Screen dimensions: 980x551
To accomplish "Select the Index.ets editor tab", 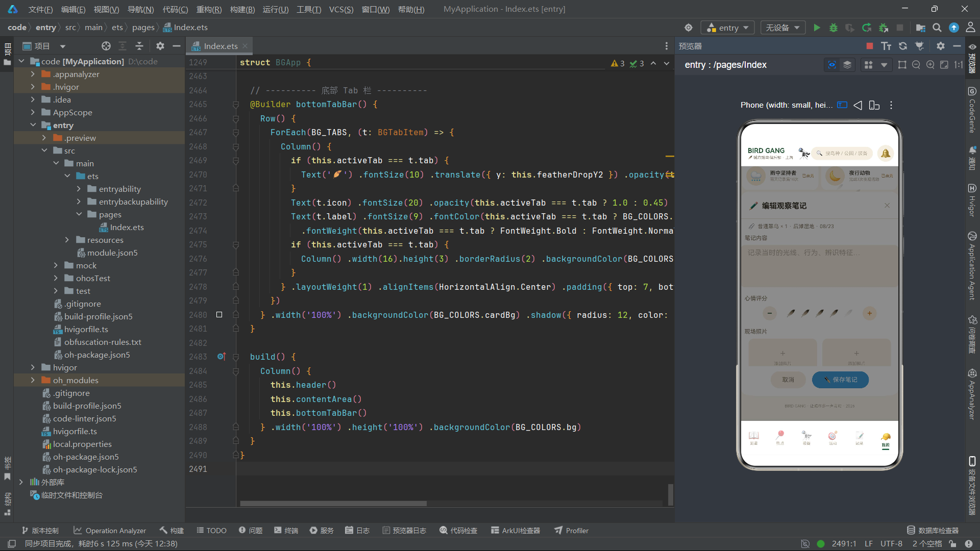I will point(219,46).
